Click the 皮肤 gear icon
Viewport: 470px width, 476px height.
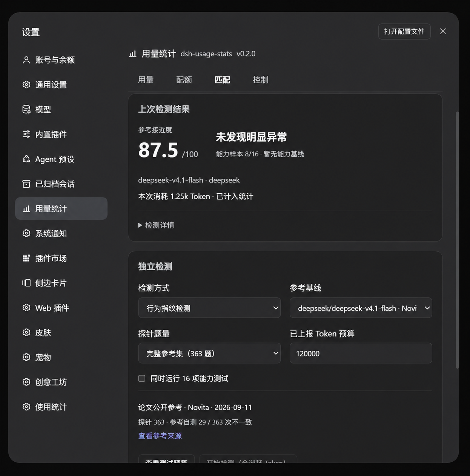[26, 332]
